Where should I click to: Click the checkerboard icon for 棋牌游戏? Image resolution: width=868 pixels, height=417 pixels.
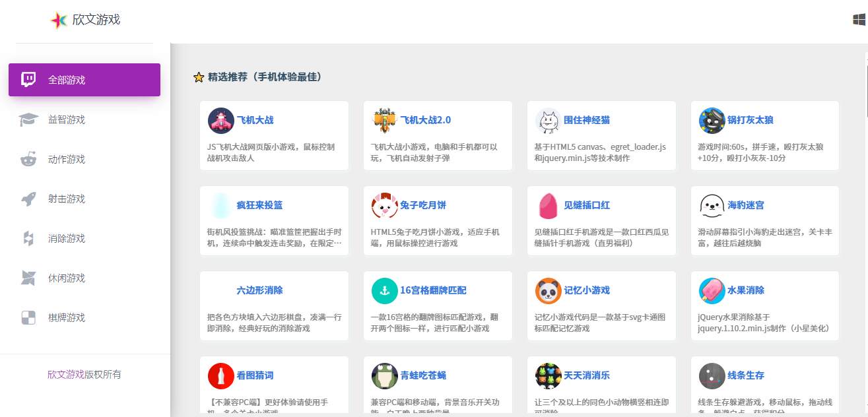[28, 317]
